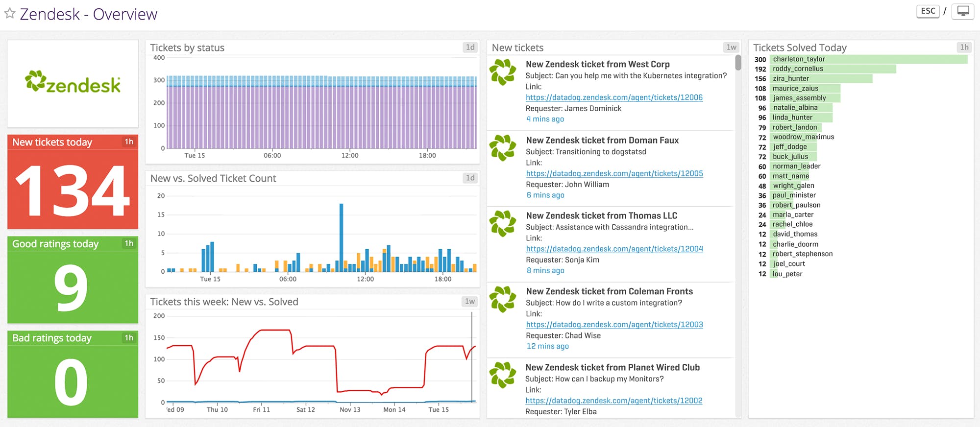Image resolution: width=980 pixels, height=427 pixels.
Task: Click Zendesk icon beside Planet Wired Club ticket
Action: pyautogui.click(x=503, y=375)
